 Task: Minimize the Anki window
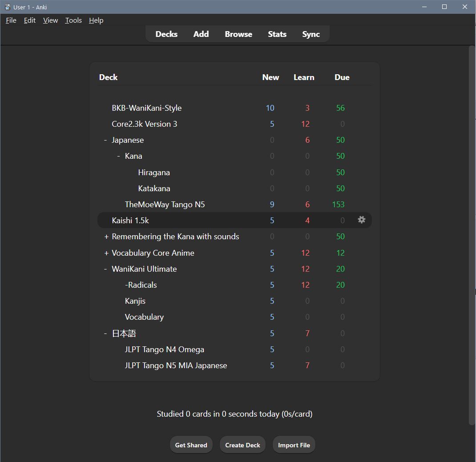point(424,7)
